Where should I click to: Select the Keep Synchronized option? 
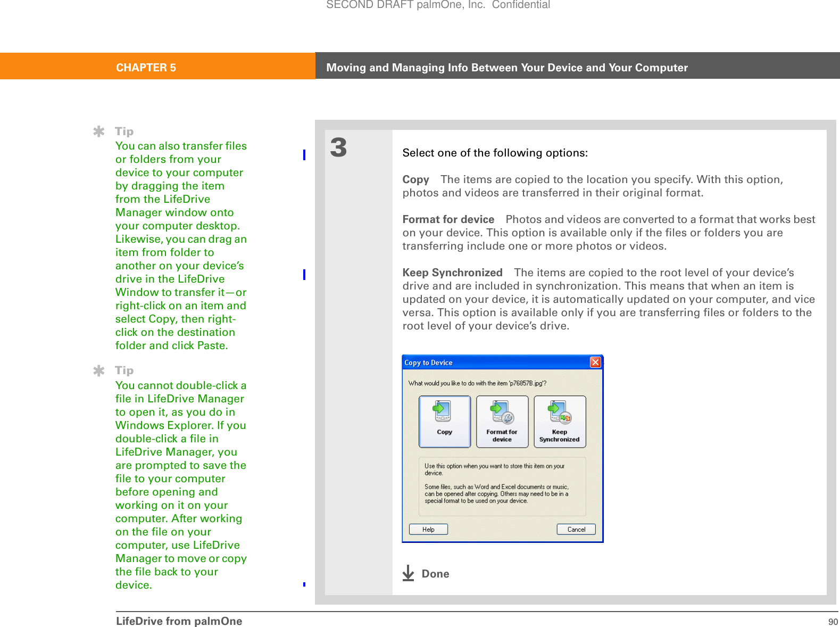click(560, 422)
